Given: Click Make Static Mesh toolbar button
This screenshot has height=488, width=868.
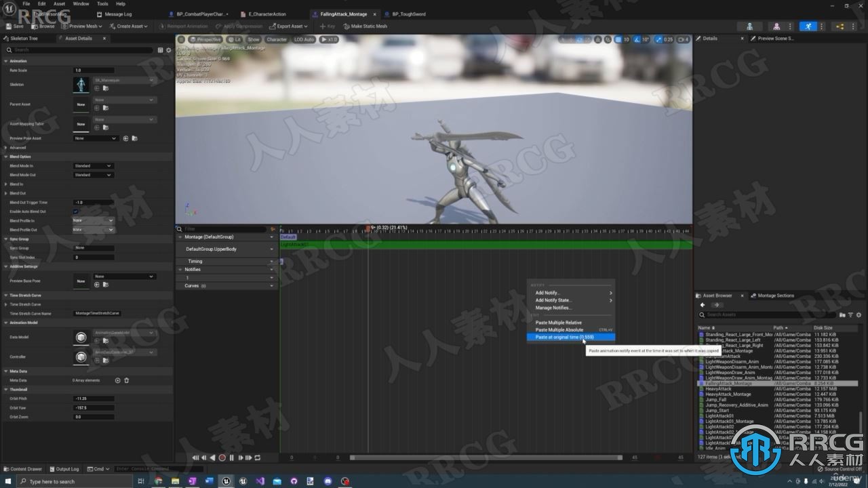Looking at the screenshot, I should [365, 26].
